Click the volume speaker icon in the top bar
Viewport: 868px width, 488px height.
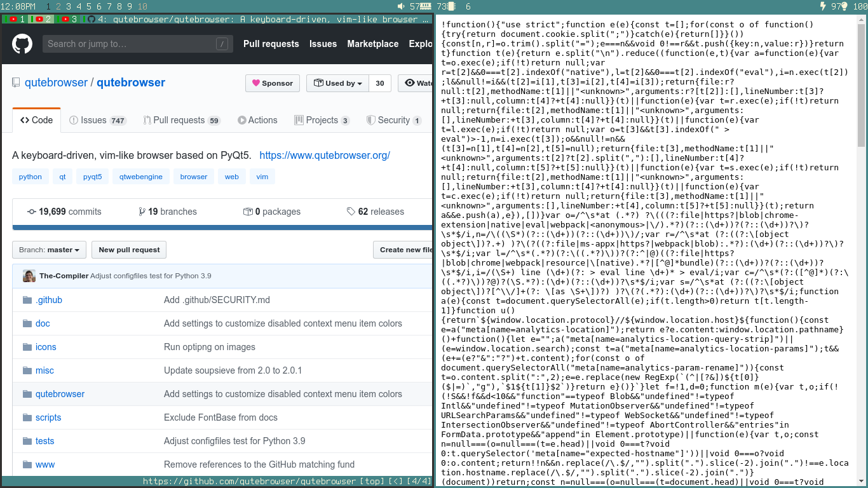coord(402,6)
